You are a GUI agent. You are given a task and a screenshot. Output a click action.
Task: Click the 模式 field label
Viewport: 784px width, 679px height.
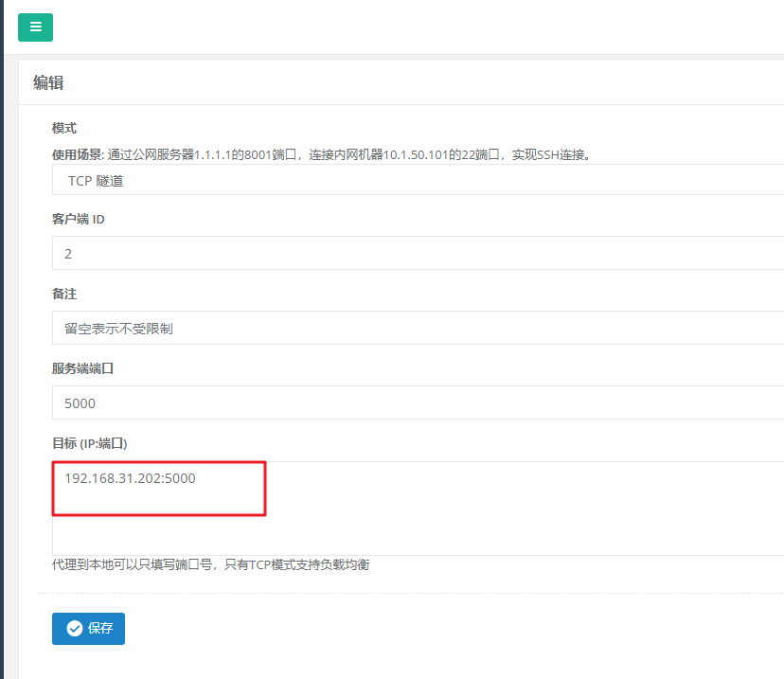(63, 128)
